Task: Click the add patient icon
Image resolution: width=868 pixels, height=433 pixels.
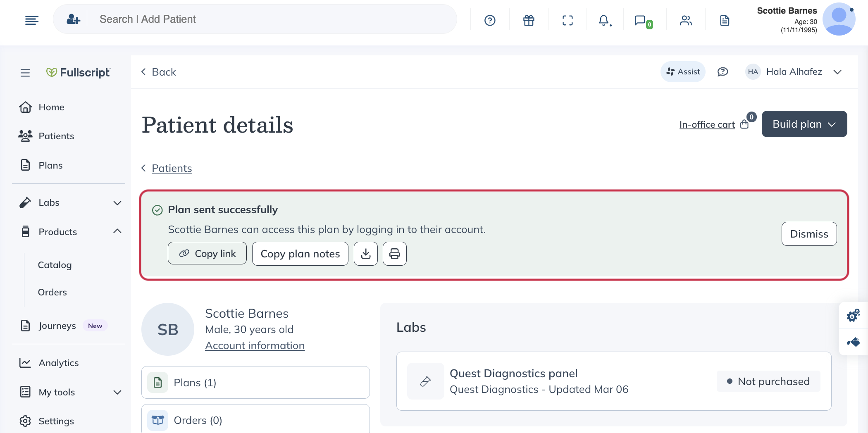Action: click(73, 19)
